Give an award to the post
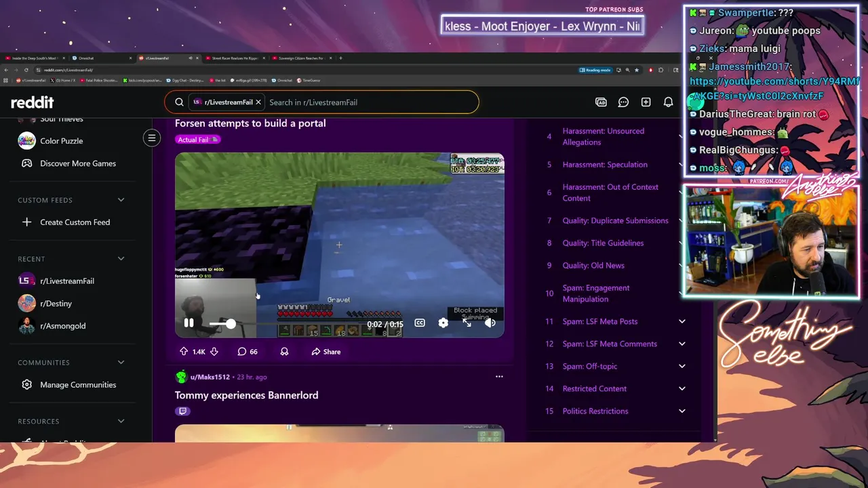 (x=284, y=352)
